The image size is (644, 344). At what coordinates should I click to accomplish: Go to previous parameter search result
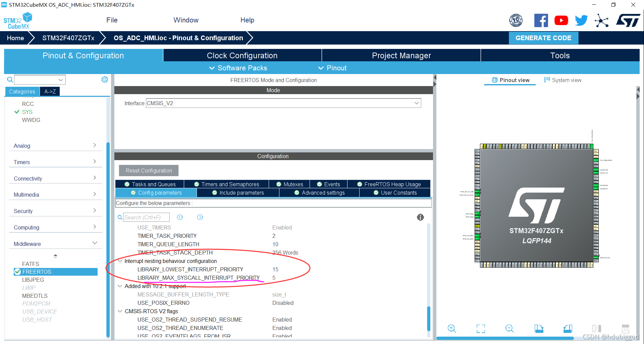coord(180,217)
